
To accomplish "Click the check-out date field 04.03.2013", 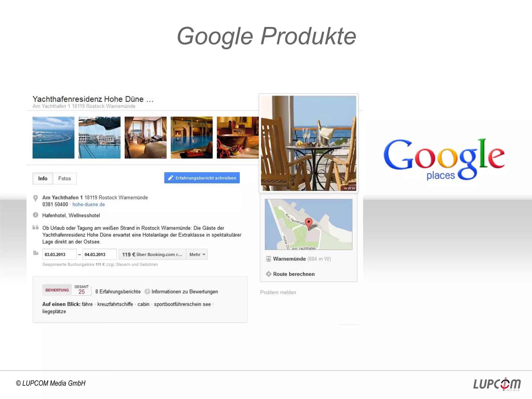I will 99,254.
